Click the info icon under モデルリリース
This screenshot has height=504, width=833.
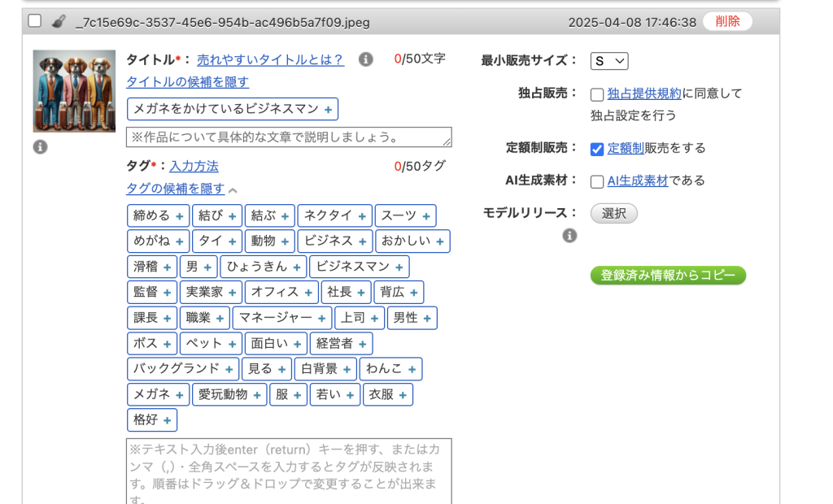(x=569, y=236)
